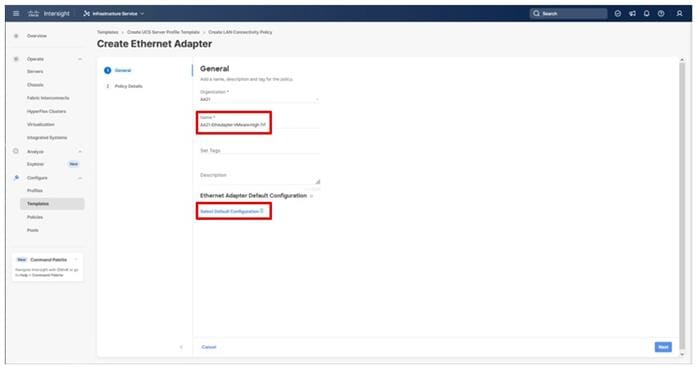Open the Infrastructure Service switcher dropdown
Viewport: 698px width, 370px height.
point(114,13)
